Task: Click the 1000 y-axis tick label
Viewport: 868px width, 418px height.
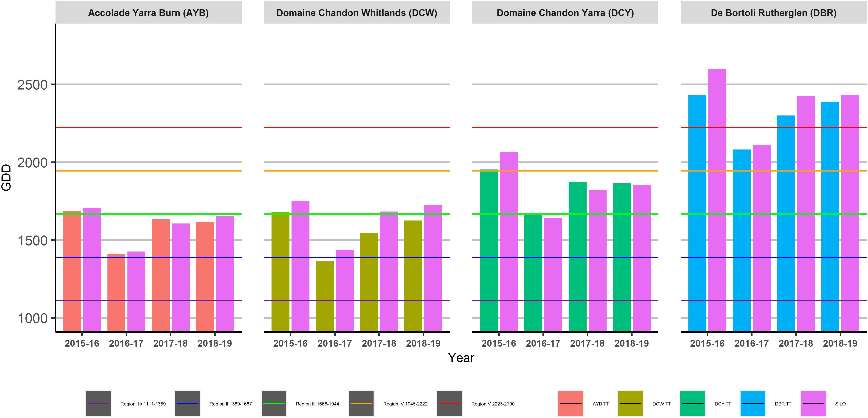Action: click(x=32, y=318)
